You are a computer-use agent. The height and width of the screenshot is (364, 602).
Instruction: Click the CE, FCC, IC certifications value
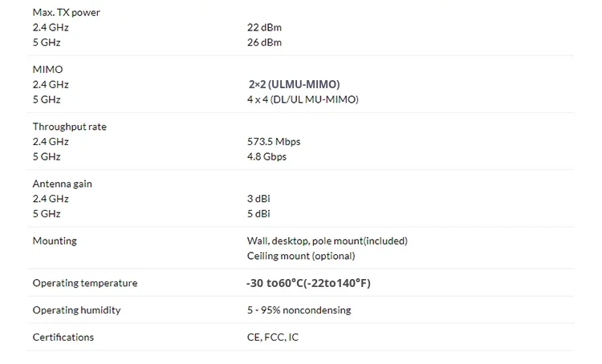273,337
